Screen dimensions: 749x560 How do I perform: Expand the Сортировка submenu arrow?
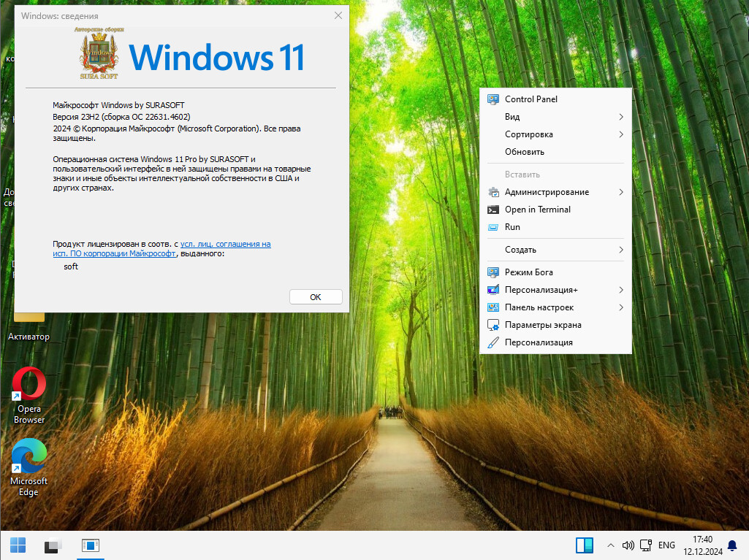[621, 134]
